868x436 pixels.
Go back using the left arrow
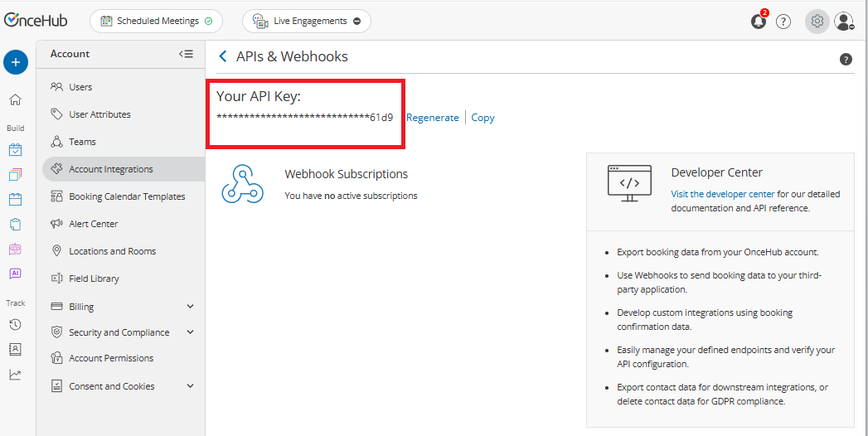click(x=222, y=56)
